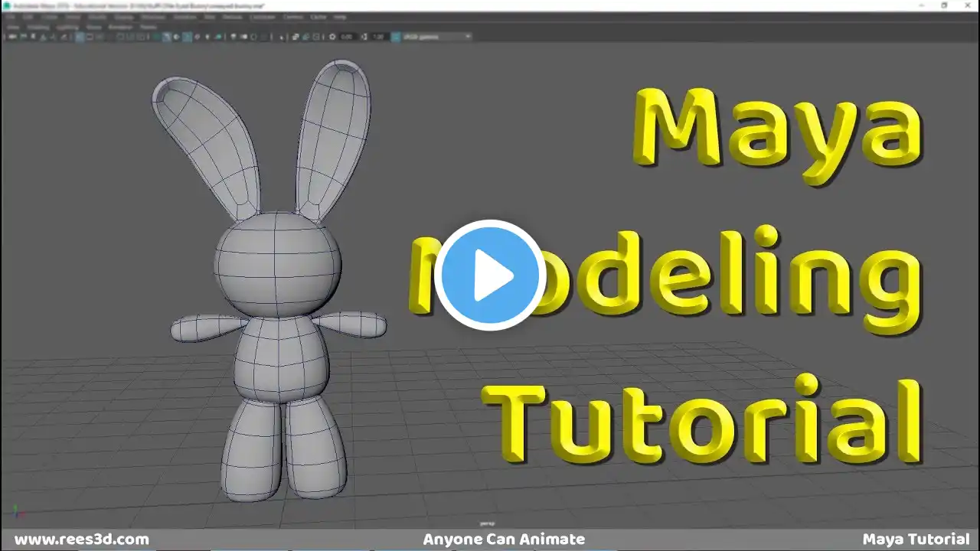The height and width of the screenshot is (551, 980).
Task: Open the viewport View panel menu
Action: pos(13,27)
